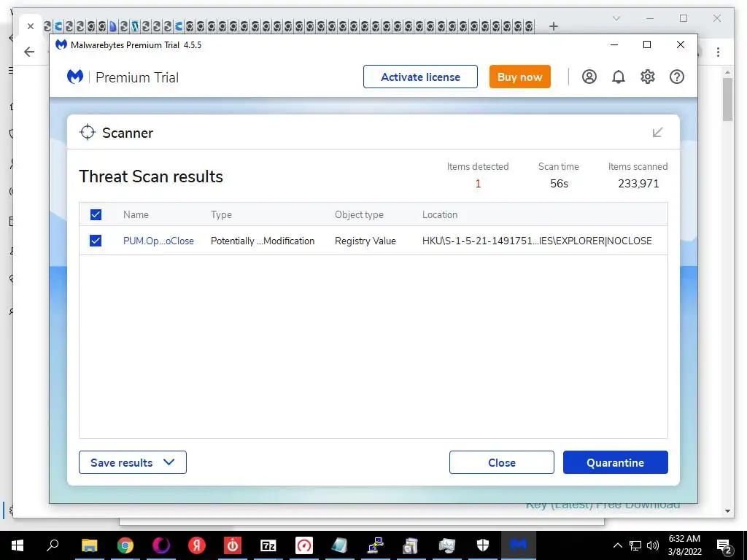
Task: Sort results by Type column
Action: [x=221, y=215]
